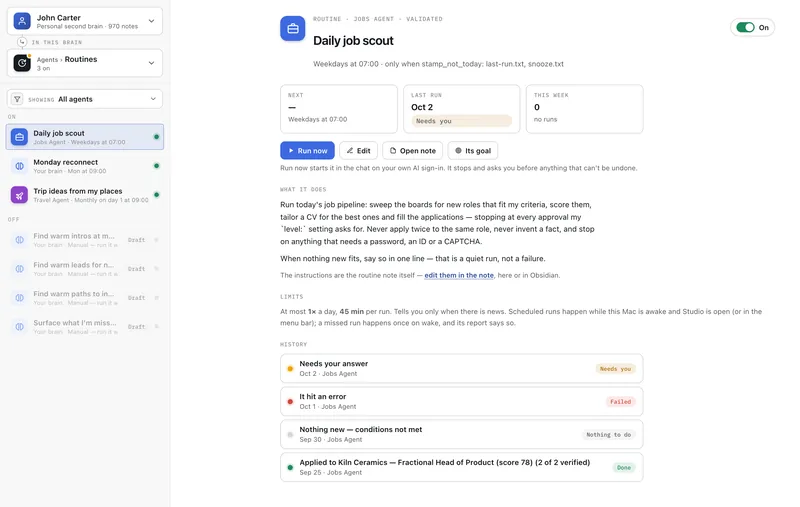Click the 'Done' badge in history
Viewport: 800px width, 507px height.
pos(624,467)
